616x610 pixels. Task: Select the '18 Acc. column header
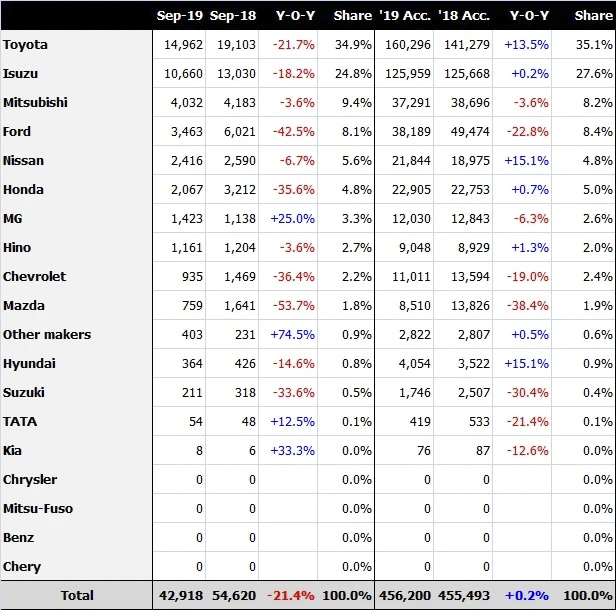(464, 16)
